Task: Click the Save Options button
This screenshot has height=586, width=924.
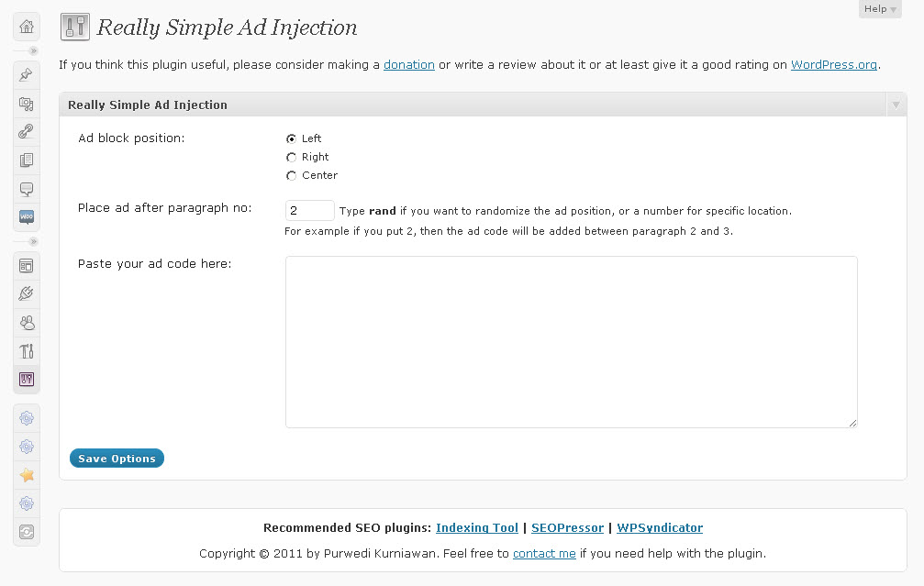Action: point(117,459)
